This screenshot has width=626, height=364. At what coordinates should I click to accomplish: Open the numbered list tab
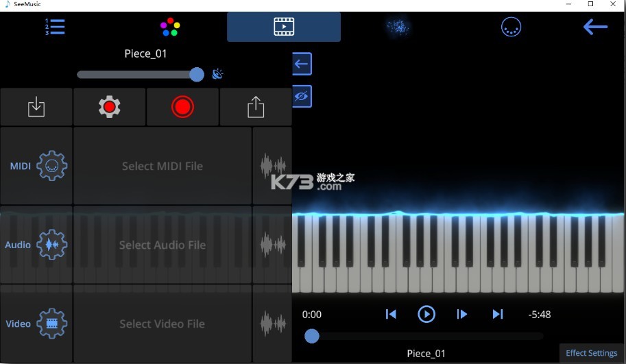[55, 27]
